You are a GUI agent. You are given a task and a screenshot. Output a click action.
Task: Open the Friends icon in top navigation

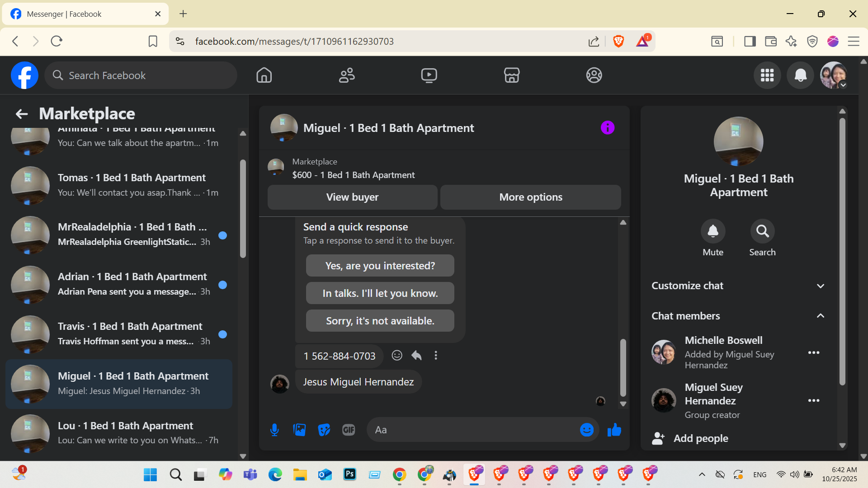(x=347, y=75)
